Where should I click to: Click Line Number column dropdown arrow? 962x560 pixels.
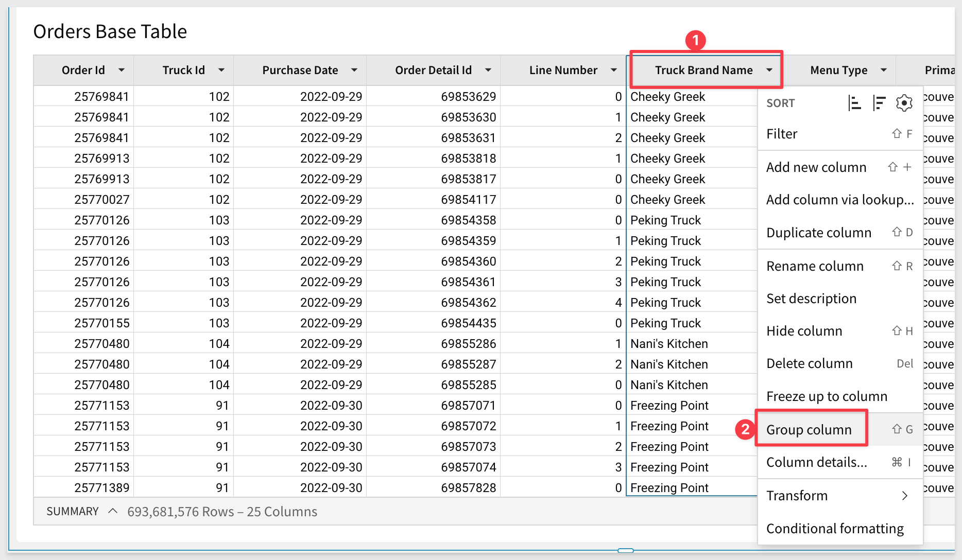click(x=613, y=70)
